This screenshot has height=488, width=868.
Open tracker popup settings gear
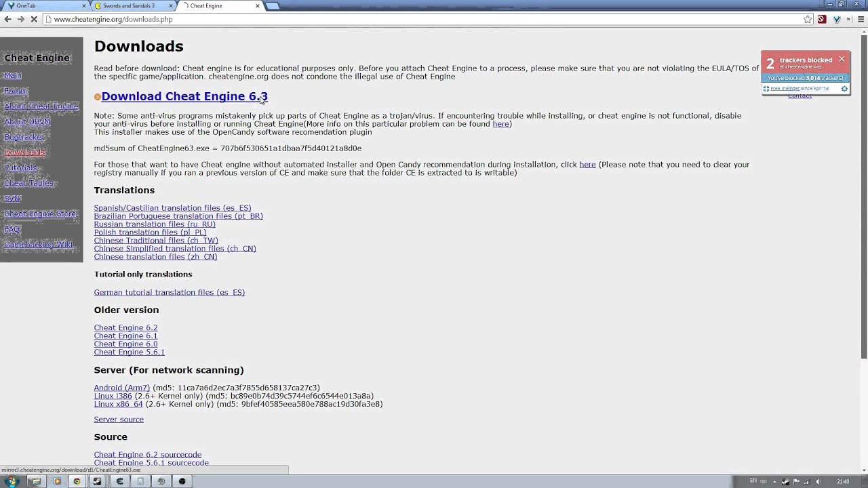click(x=844, y=89)
